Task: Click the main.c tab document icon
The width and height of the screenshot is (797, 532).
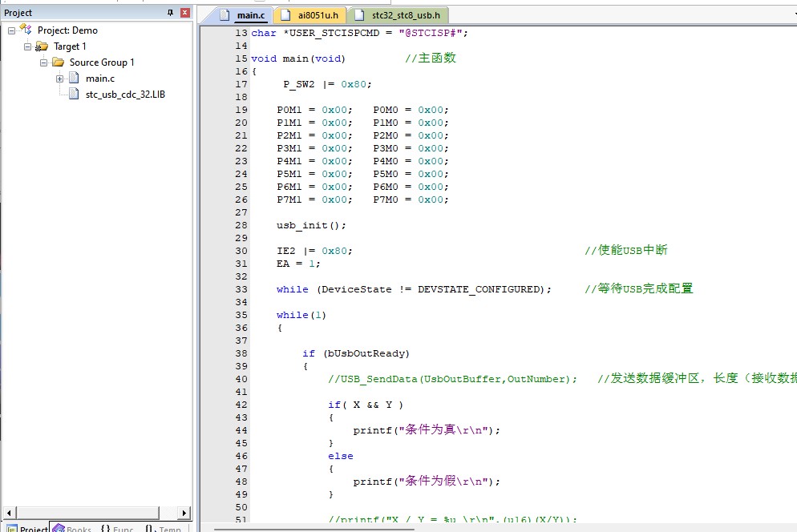Action: coord(225,15)
